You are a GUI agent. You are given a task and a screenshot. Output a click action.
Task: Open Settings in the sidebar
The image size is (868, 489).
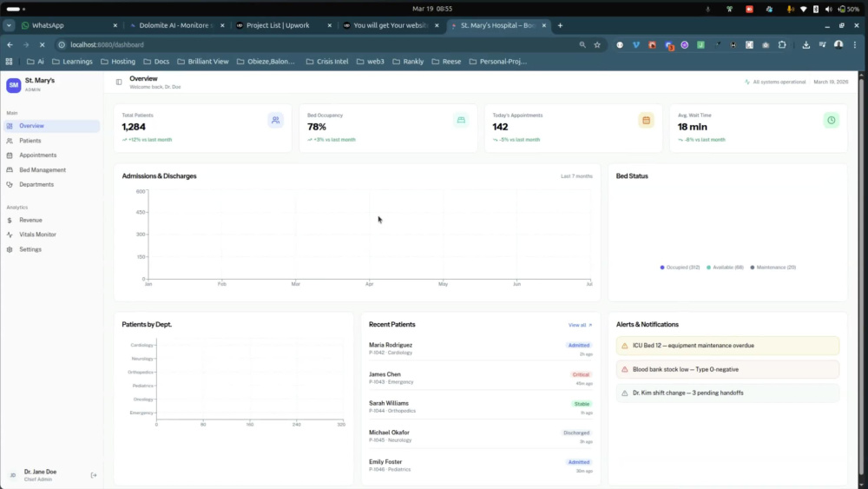point(51,249)
